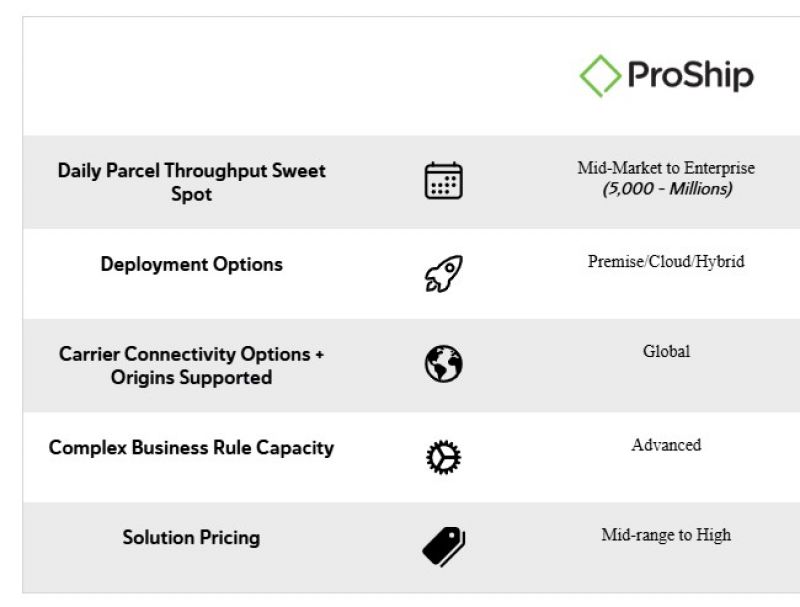Click the Premise/Cloud/Hybrid value
Viewport: 800px width, 607px height.
point(666,261)
